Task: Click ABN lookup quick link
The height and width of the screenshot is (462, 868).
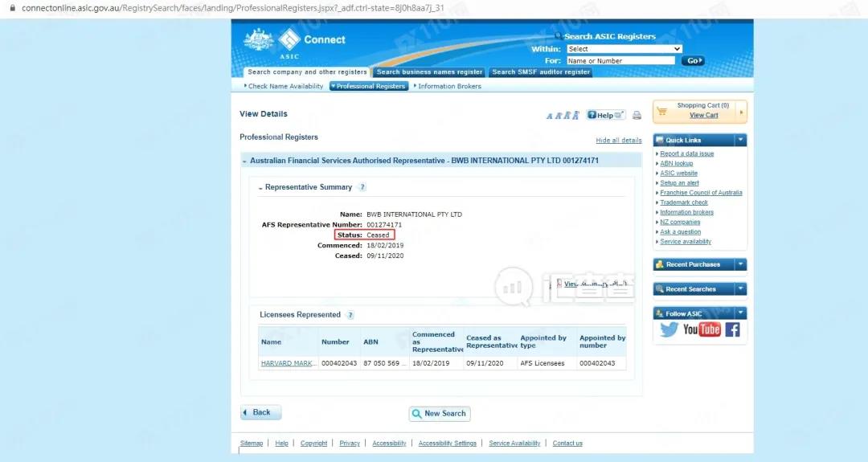Action: click(x=676, y=164)
